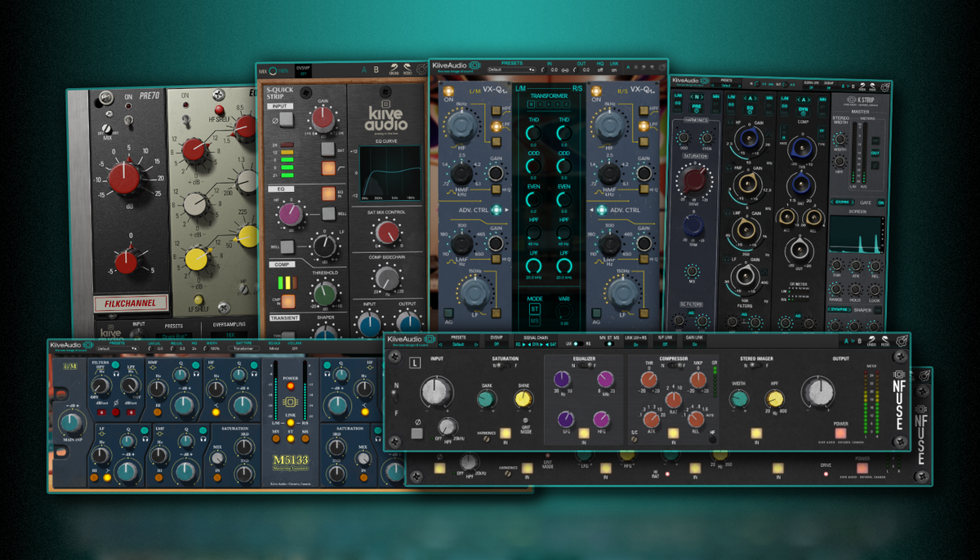Click the Shine saturation knob in NFUSE
This screenshot has height=560, width=980.
click(x=524, y=398)
